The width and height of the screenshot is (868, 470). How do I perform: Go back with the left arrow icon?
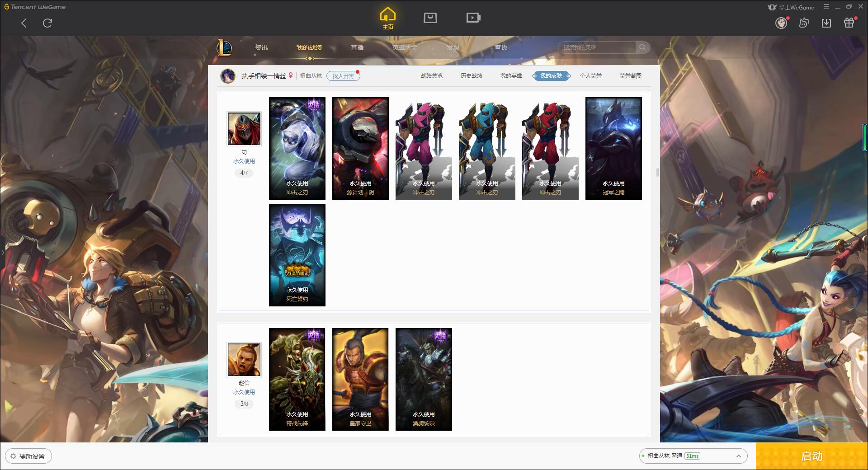click(24, 23)
